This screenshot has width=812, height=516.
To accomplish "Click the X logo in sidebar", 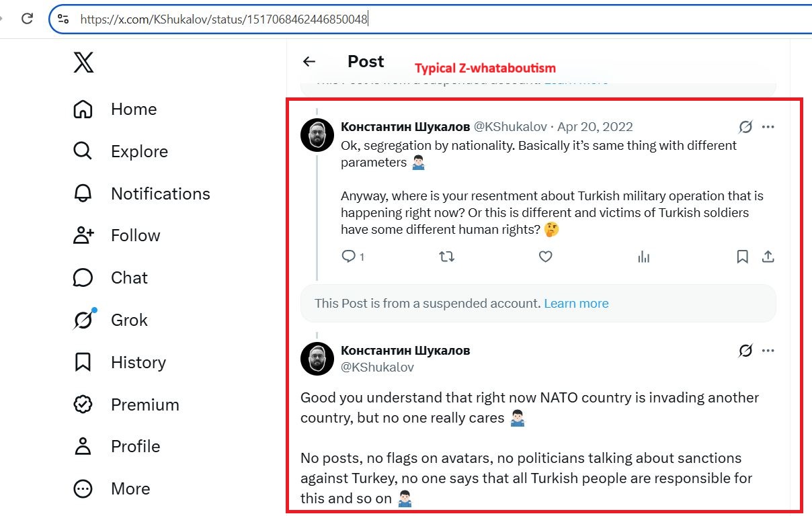I will (x=83, y=62).
